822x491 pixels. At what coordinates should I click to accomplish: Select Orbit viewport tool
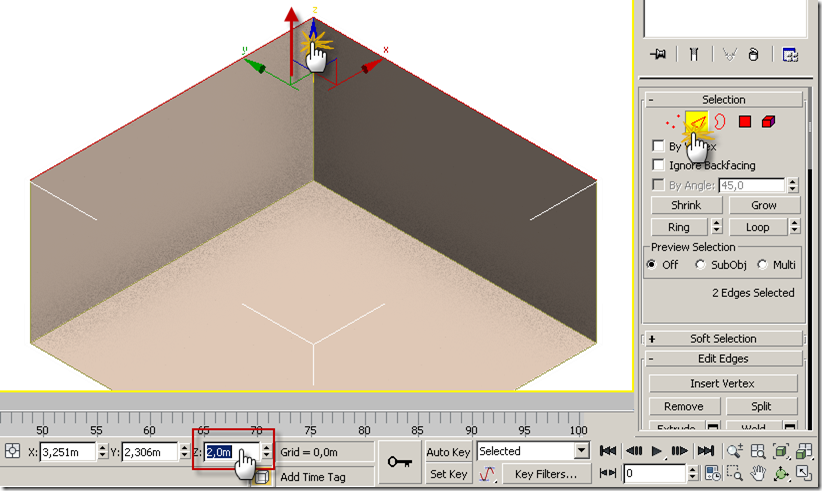781,474
